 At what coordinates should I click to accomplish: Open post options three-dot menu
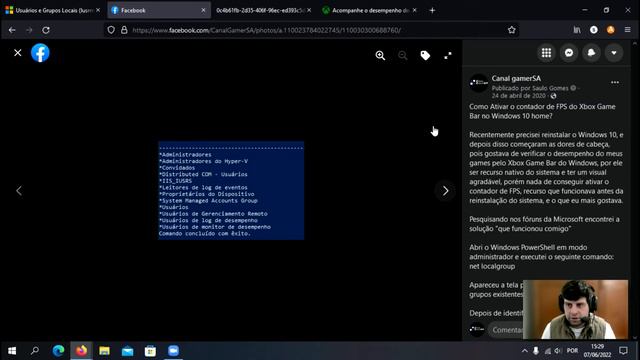tap(615, 82)
